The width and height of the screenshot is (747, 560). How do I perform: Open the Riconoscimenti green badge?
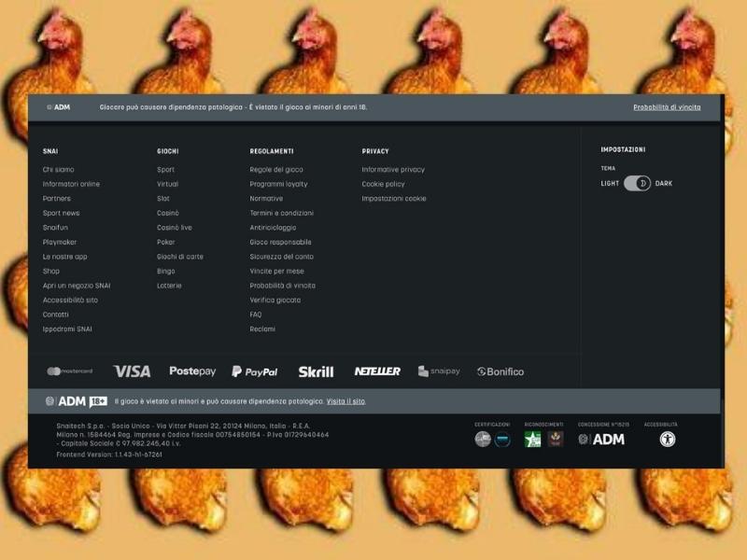pyautogui.click(x=533, y=439)
